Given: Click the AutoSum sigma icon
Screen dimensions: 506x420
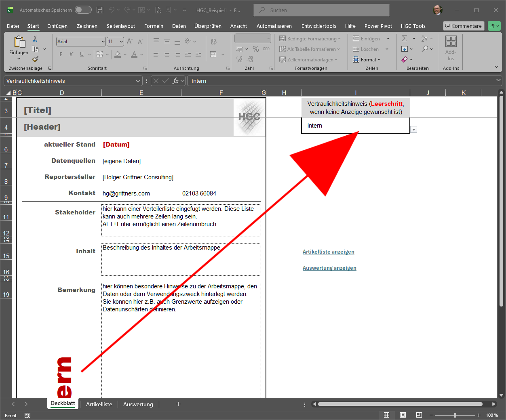Looking at the screenshot, I should click(x=405, y=39).
